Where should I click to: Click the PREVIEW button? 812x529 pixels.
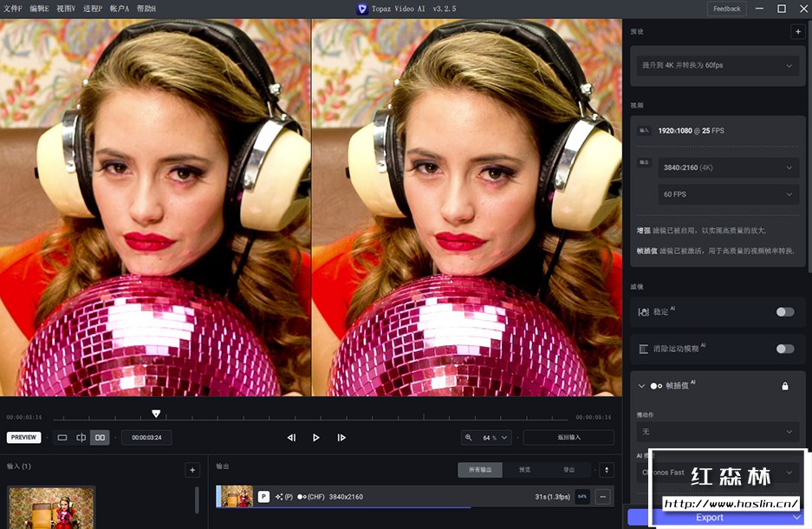point(24,438)
